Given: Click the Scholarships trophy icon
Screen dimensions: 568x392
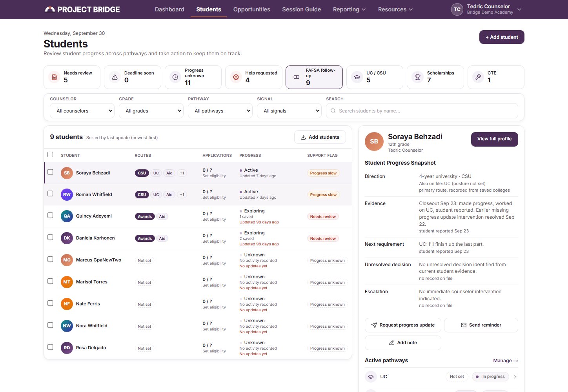Looking at the screenshot, I should click(417, 77).
